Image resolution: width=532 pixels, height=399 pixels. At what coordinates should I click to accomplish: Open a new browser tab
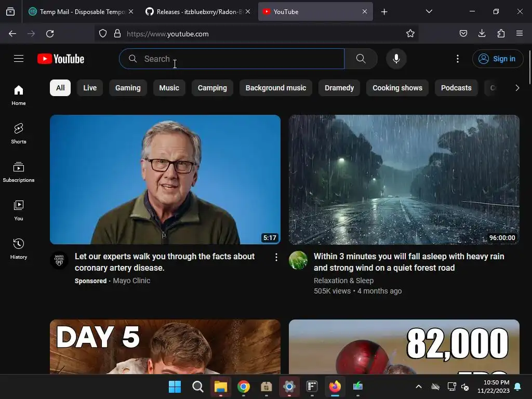384,12
